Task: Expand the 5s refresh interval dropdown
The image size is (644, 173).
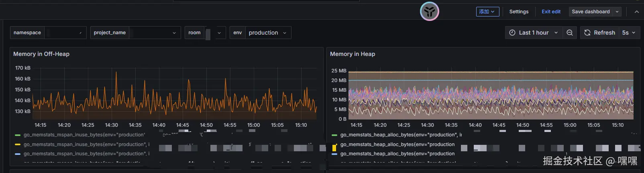Action: [629, 33]
